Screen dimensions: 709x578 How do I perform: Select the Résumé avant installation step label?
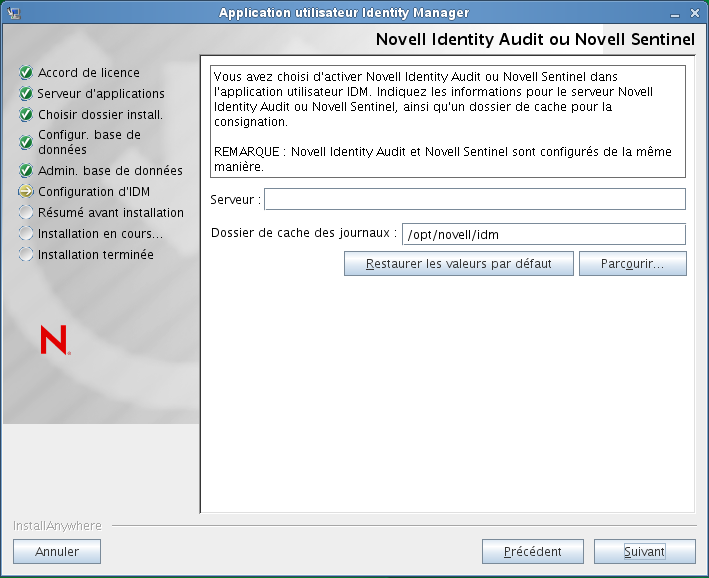(111, 212)
